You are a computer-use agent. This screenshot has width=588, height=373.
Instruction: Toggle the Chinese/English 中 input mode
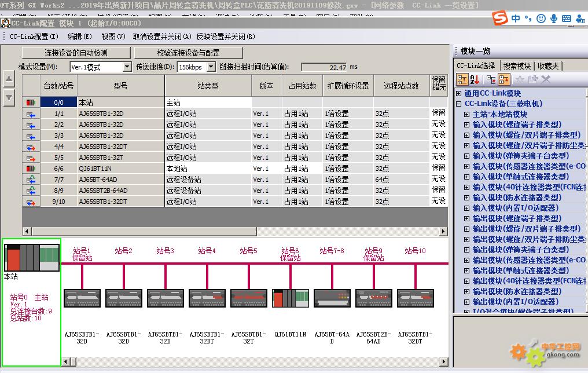pos(516,19)
